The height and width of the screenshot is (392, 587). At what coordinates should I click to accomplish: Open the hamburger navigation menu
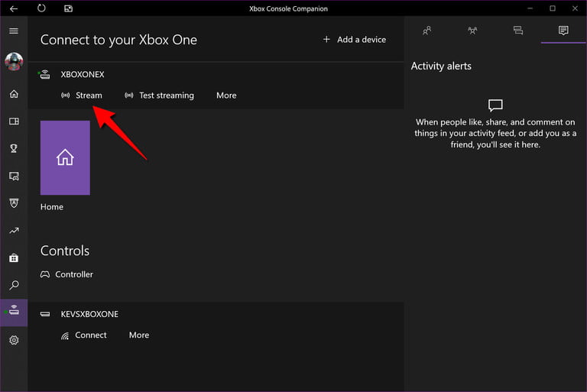pos(14,31)
